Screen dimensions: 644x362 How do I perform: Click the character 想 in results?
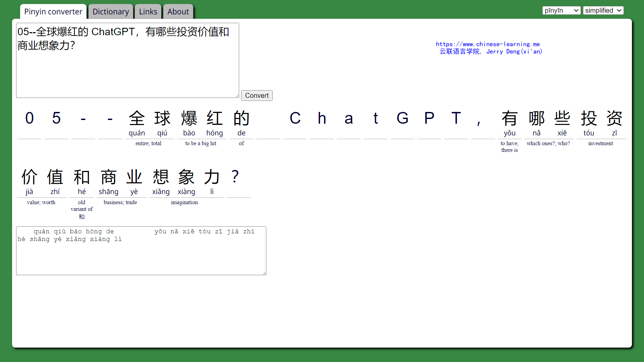coord(161,177)
